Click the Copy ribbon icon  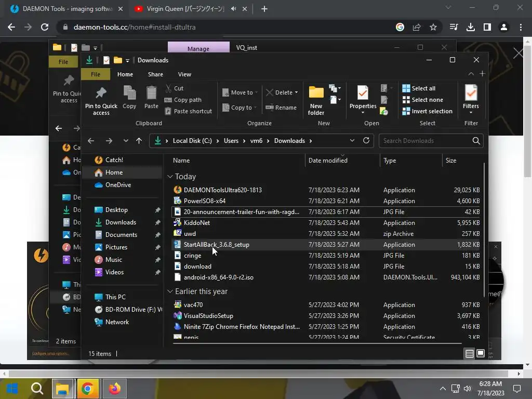(129, 97)
